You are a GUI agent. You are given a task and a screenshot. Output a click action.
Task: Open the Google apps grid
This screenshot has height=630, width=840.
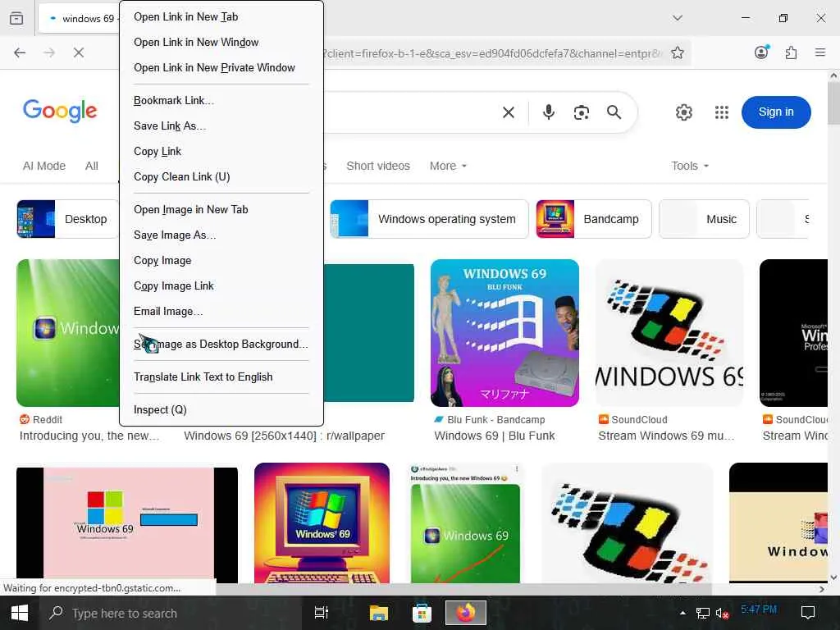pos(722,112)
